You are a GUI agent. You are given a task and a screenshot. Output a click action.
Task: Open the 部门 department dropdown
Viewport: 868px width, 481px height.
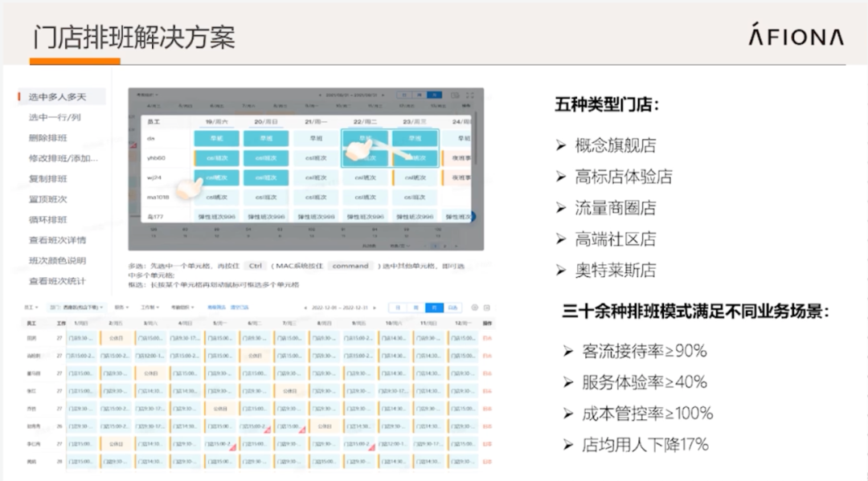pyautogui.click(x=77, y=307)
